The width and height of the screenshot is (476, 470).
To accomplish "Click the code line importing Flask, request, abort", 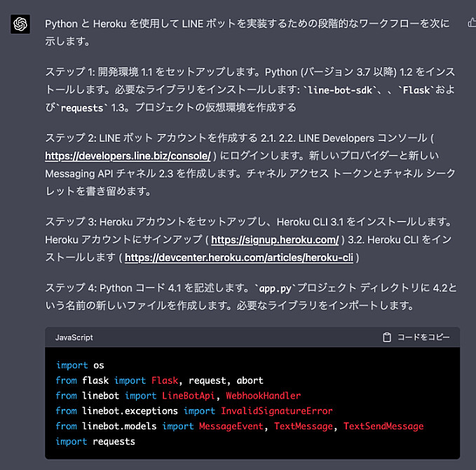I will tap(159, 380).
